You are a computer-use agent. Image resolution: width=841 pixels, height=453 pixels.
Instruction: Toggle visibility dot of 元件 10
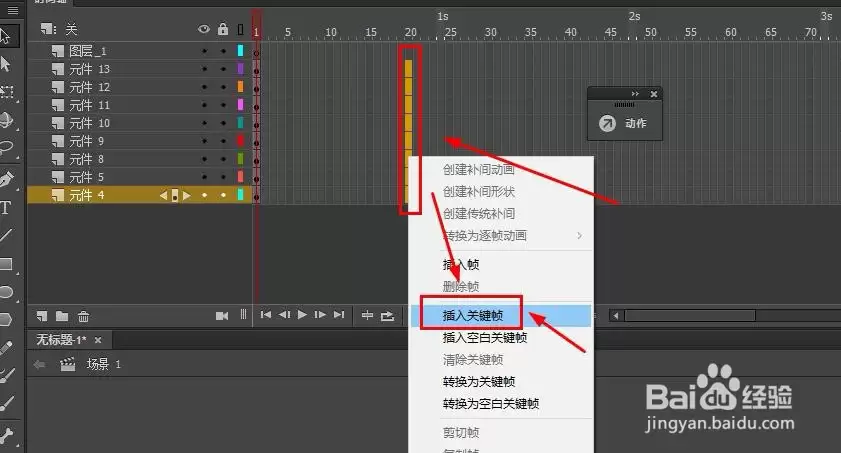coord(204,123)
